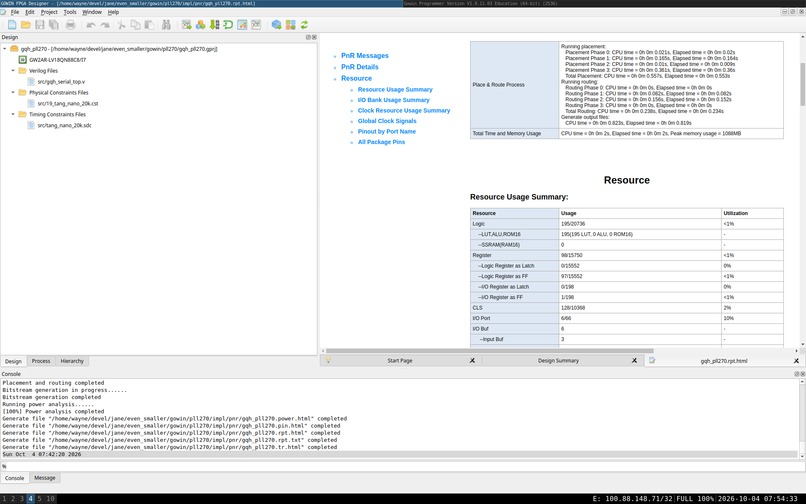Viewport: 806px width, 504px height.
Task: Collapse the Verilog Files folder
Action: (13, 70)
